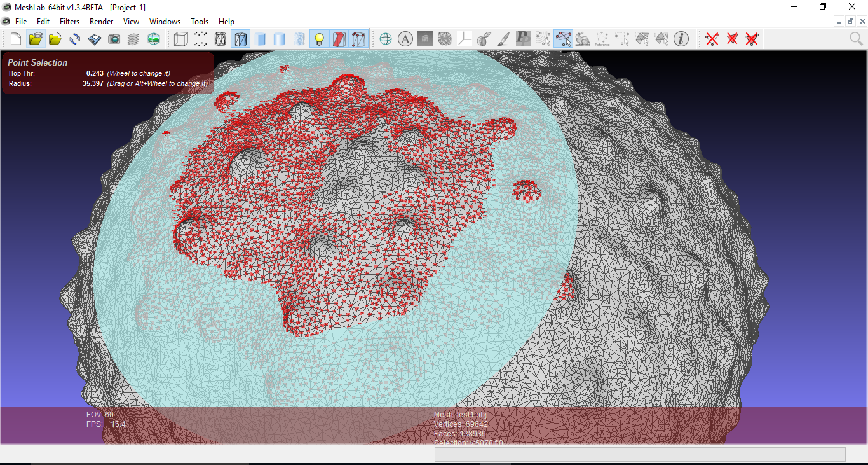The image size is (868, 465).
Task: Open the manipulators axis tool
Action: [465, 39]
